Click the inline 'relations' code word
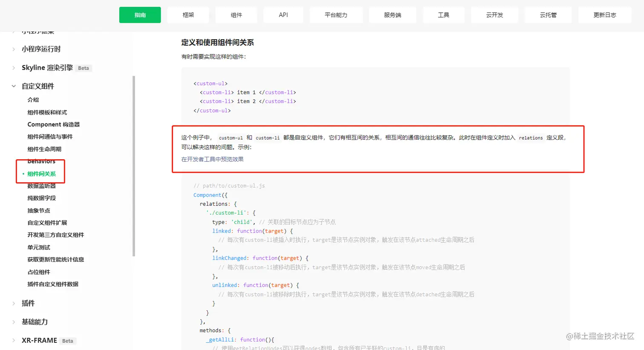Screen dimensions: 644x350 (x=531, y=138)
